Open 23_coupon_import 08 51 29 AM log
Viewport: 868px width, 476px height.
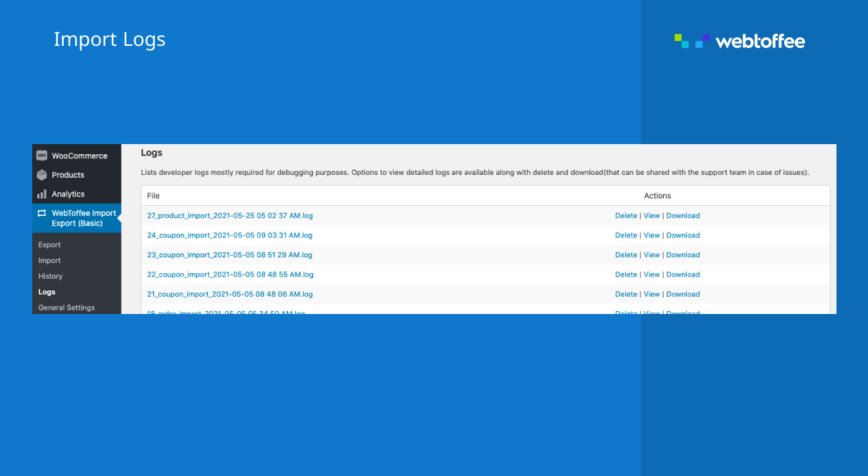230,255
